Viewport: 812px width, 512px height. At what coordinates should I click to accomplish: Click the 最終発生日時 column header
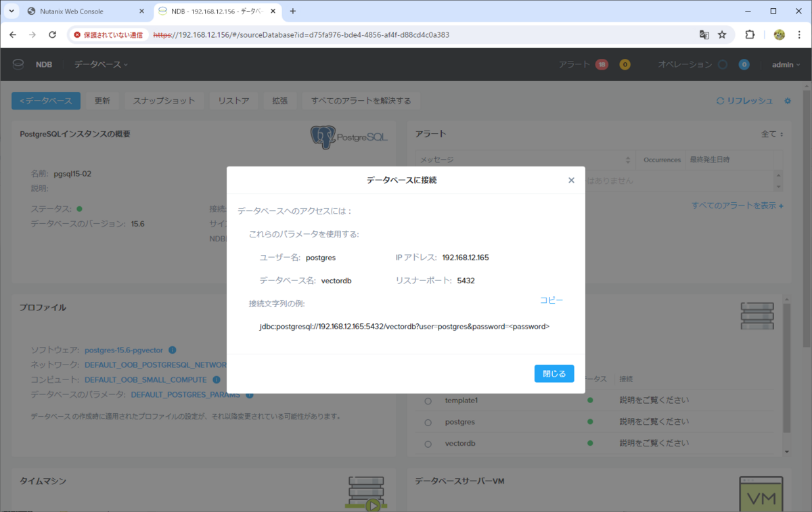click(709, 160)
